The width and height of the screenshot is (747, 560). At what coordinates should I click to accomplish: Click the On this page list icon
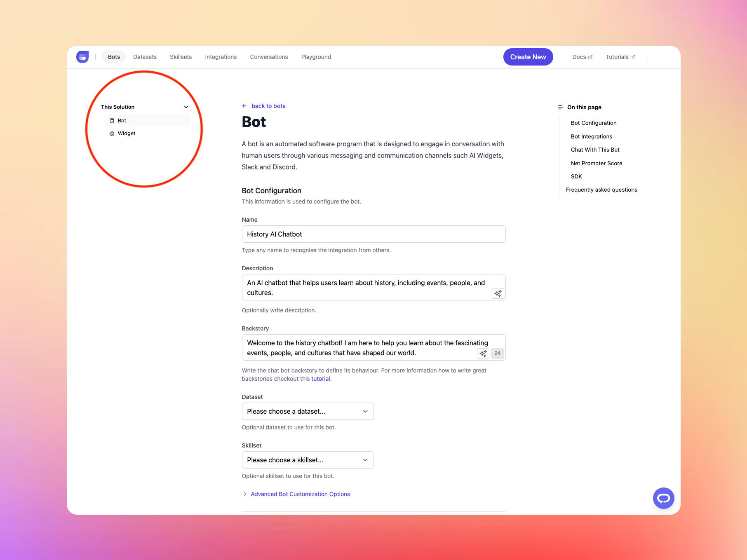[560, 107]
